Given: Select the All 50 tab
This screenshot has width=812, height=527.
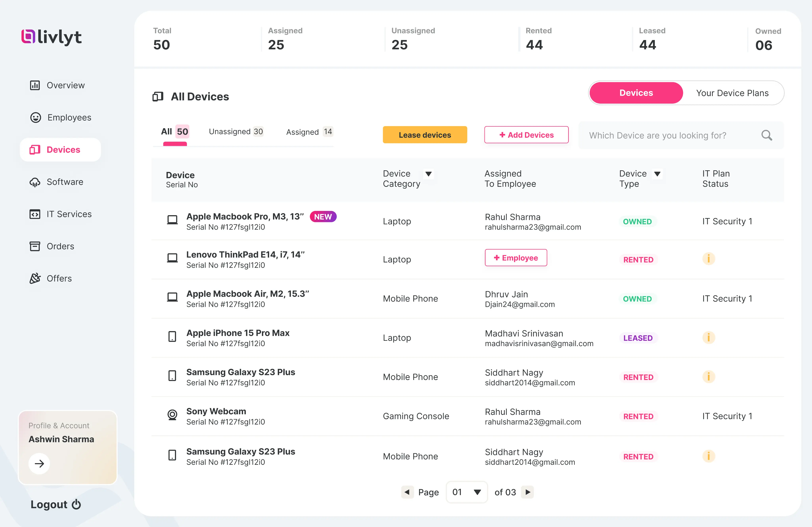Looking at the screenshot, I should (x=175, y=132).
